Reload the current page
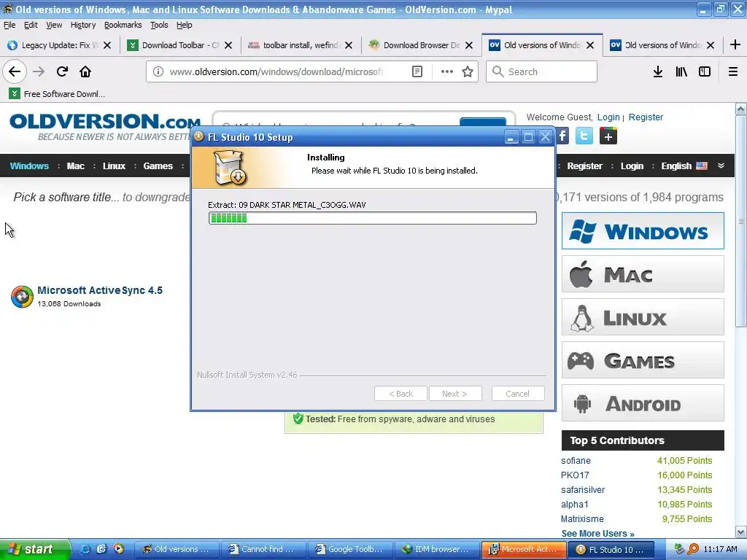 click(62, 71)
